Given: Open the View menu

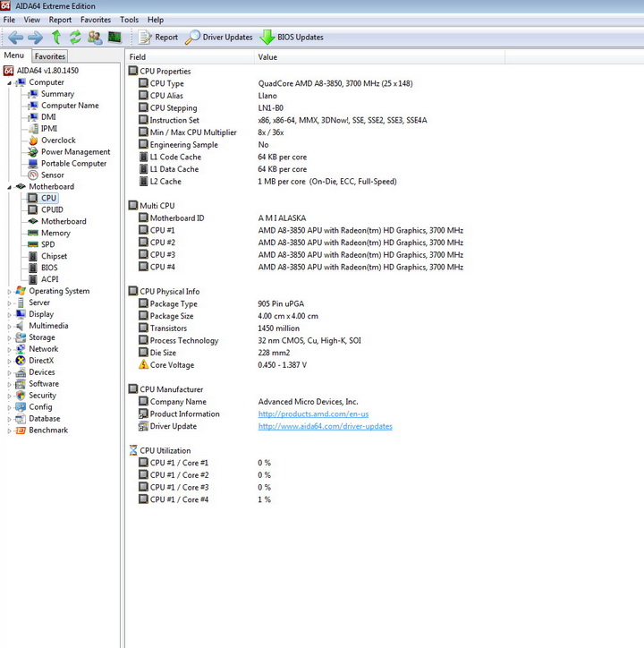Looking at the screenshot, I should tap(32, 20).
